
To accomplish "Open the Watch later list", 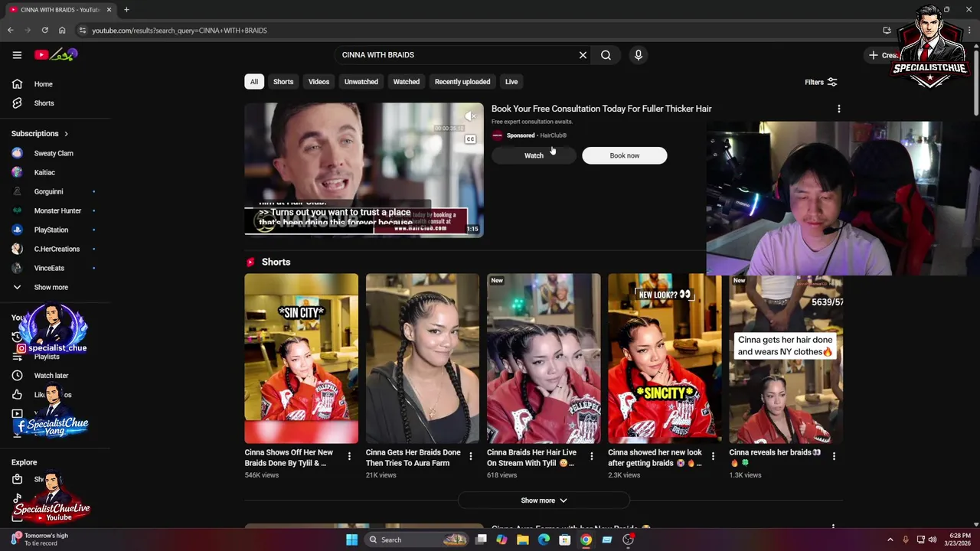I will (51, 376).
